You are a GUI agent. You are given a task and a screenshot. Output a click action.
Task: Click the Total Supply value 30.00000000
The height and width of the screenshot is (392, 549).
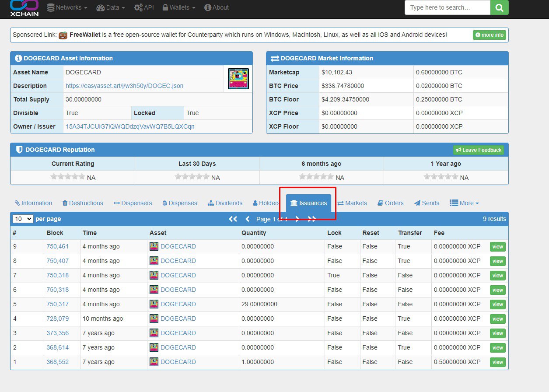[84, 99]
